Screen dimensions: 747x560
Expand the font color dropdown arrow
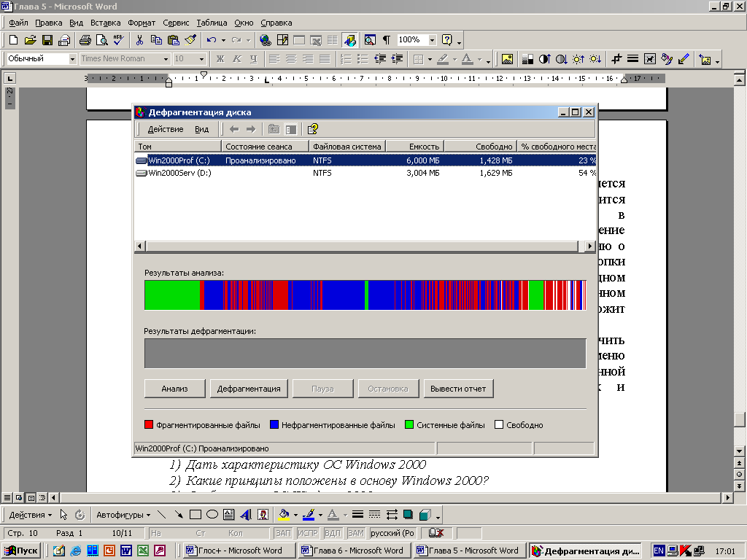click(480, 59)
